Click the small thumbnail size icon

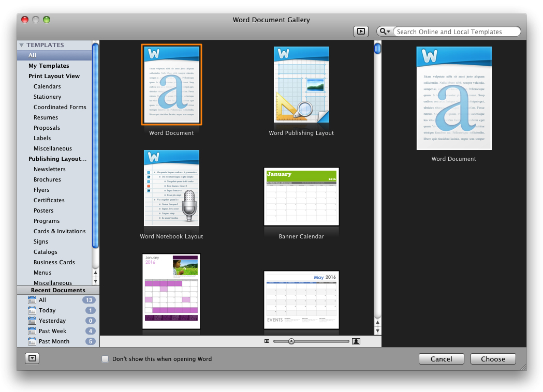[x=267, y=341]
